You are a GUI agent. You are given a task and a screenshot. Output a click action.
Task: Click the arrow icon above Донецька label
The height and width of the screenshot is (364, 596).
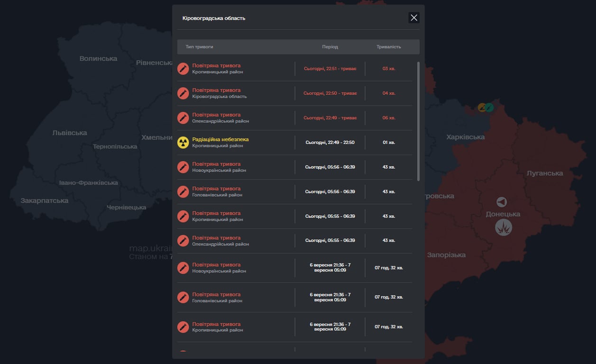pos(502,202)
